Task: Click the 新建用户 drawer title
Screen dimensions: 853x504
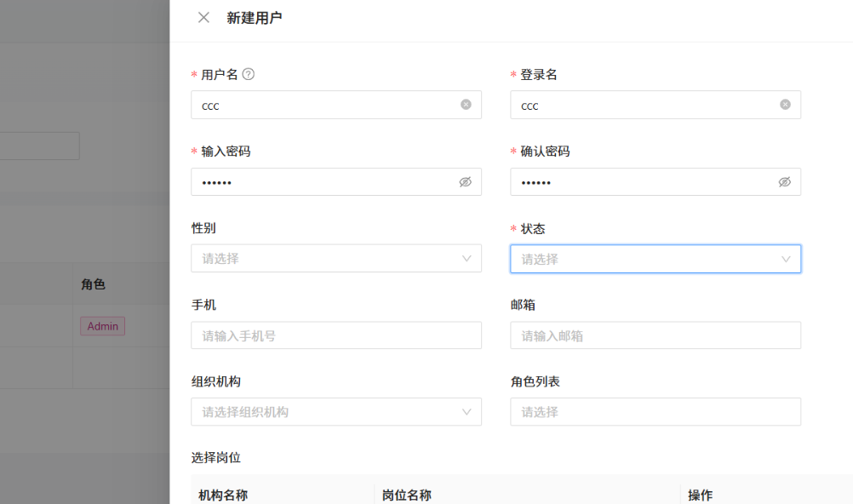Action: pos(254,18)
